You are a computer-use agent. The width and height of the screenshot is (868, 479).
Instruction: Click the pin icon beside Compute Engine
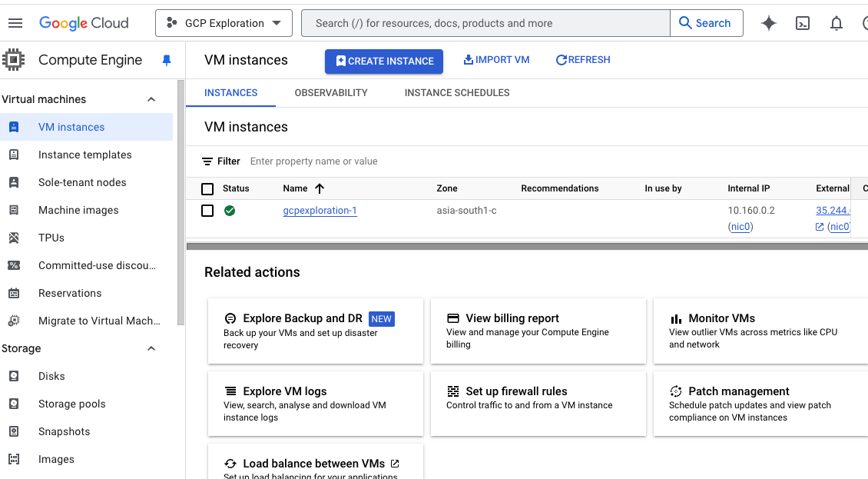167,61
